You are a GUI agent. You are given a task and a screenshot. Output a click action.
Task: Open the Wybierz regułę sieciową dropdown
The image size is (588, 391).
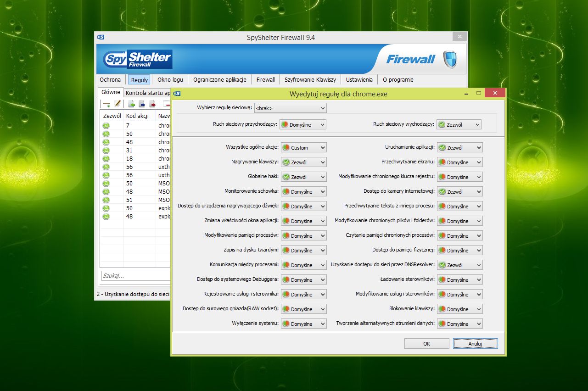290,108
